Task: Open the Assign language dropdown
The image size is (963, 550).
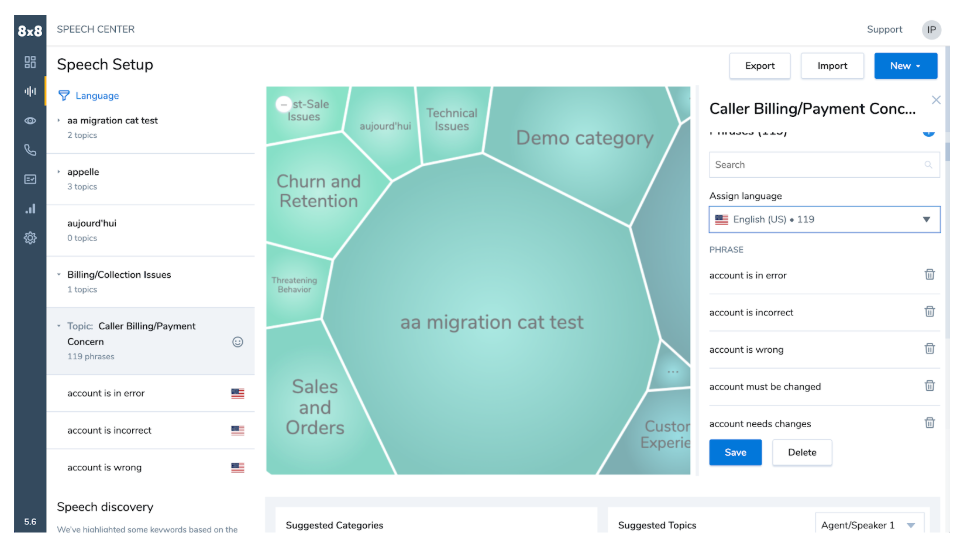Action: [x=824, y=219]
